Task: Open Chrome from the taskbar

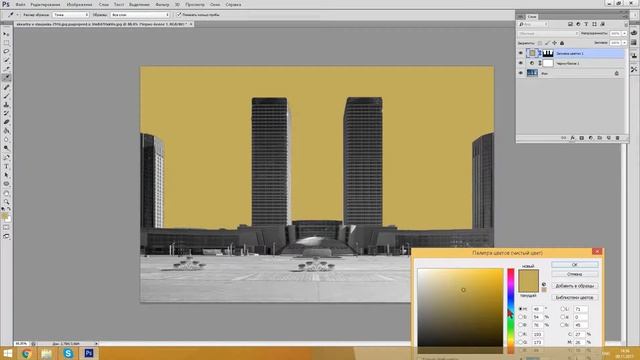Action: (x=27, y=353)
